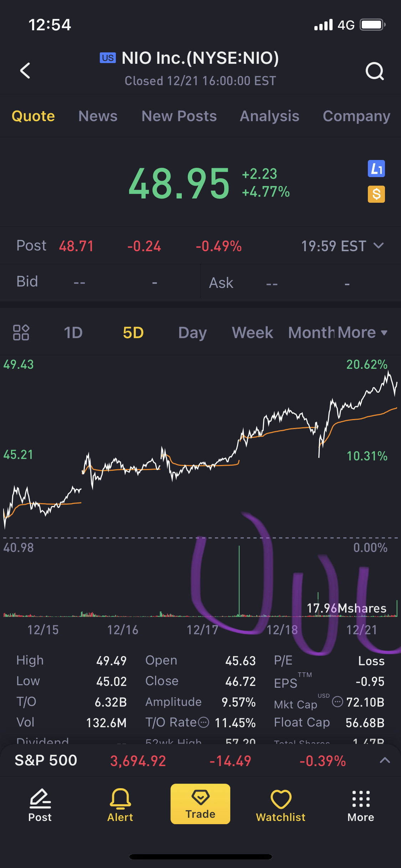Image resolution: width=401 pixels, height=868 pixels.
Task: Open the More chart periods dropdown
Action: [362, 332]
